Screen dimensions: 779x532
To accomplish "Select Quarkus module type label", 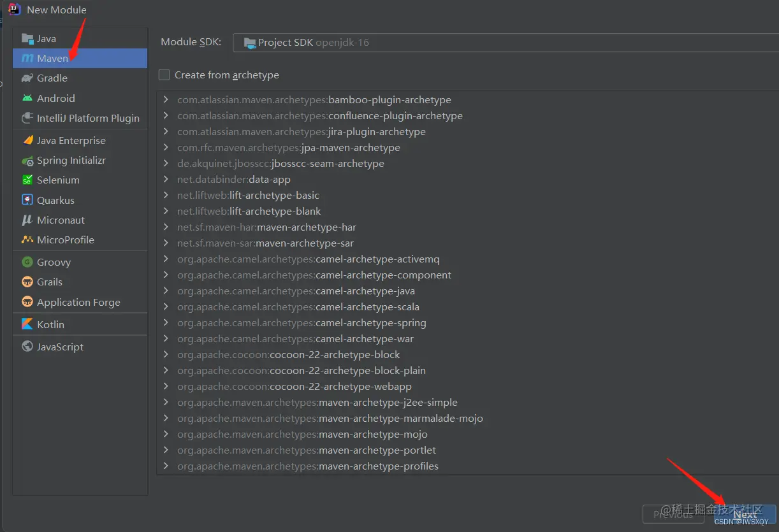I will 55,200.
